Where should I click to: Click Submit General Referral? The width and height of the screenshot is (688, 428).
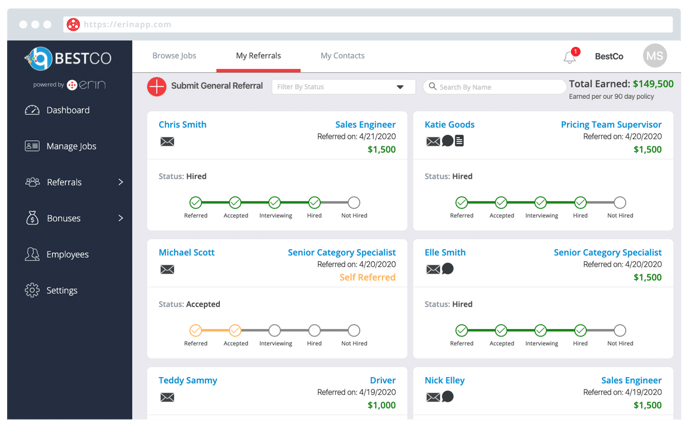click(217, 86)
